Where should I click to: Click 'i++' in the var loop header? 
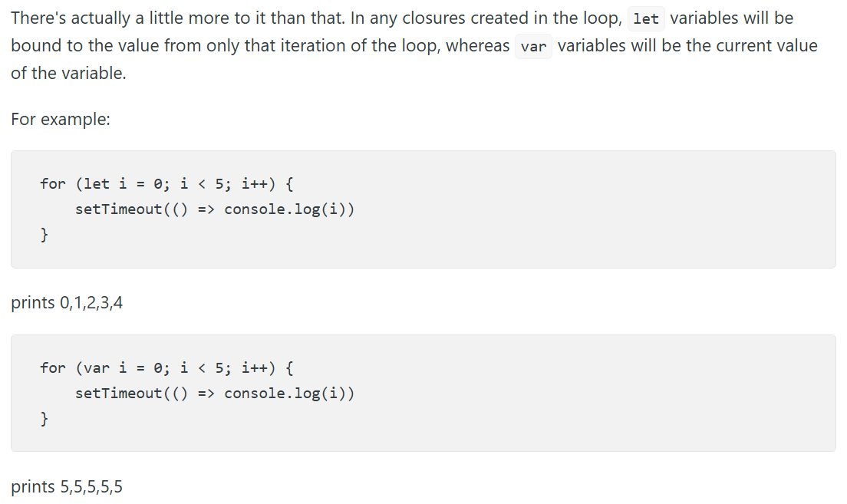pos(255,368)
